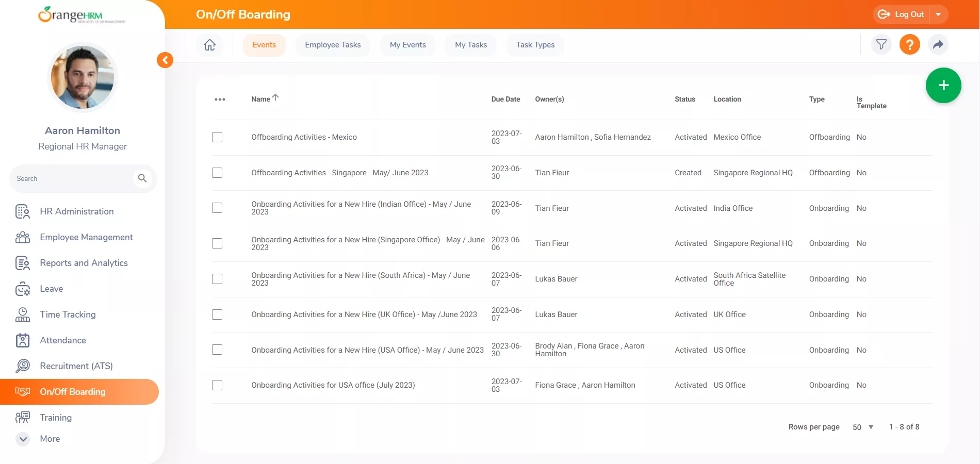Open Reports and Analytics icon
Image resolution: width=980 pixels, height=464 pixels.
[x=23, y=263]
